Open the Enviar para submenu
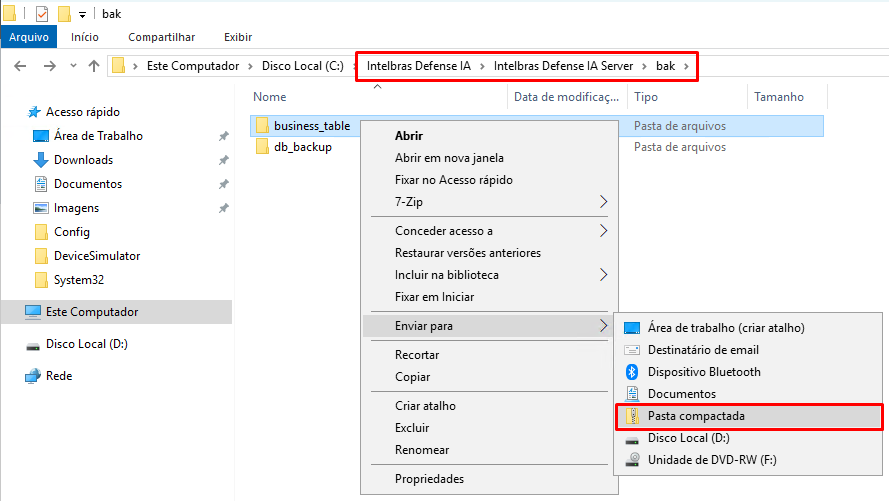The image size is (889, 501). 489,326
